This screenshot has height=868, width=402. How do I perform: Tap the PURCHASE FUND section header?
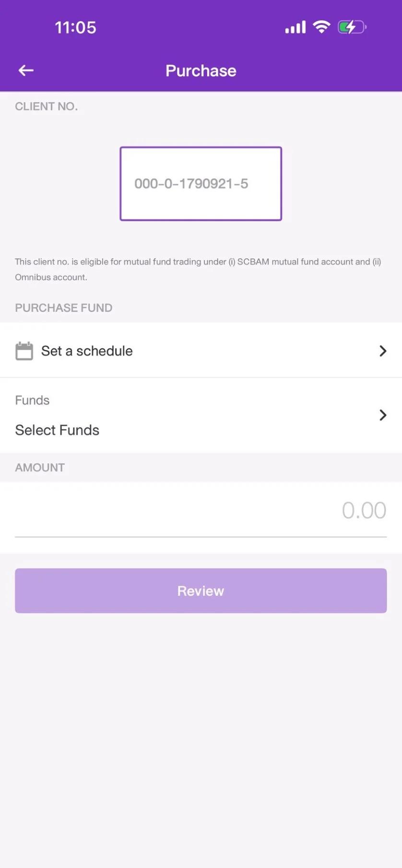pos(64,308)
